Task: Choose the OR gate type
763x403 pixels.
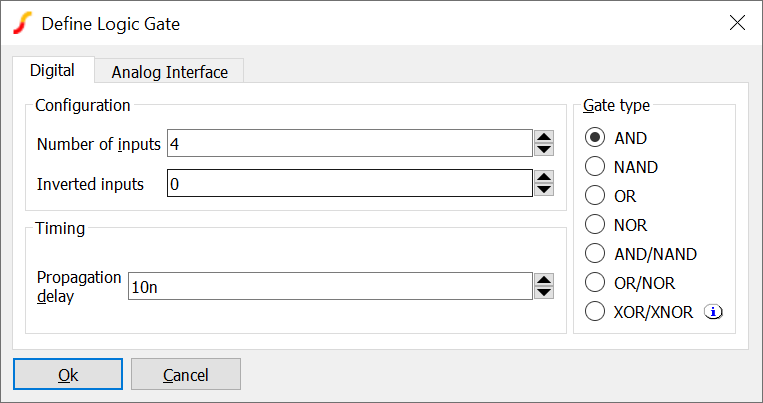Action: 595,196
